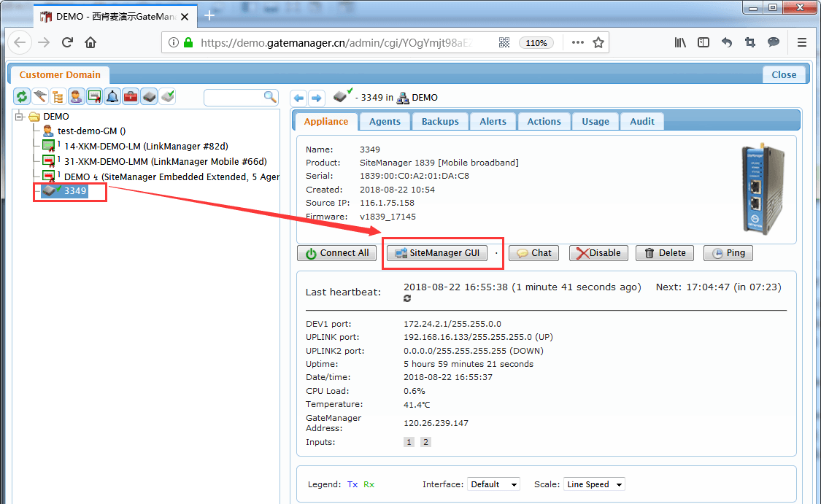Click Input 1 indicator
821x504 pixels.
(409, 442)
